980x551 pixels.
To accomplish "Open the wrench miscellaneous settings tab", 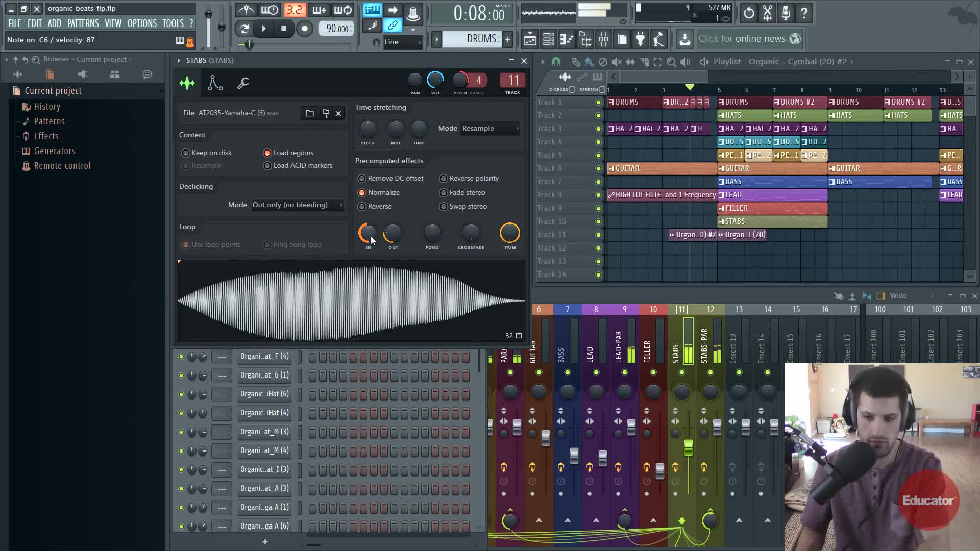I will click(243, 83).
